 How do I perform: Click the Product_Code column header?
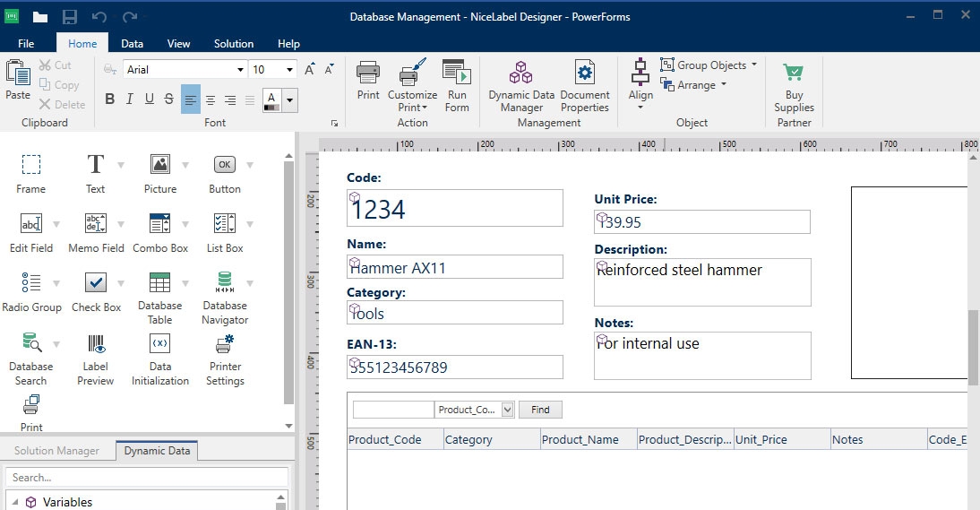[395, 439]
